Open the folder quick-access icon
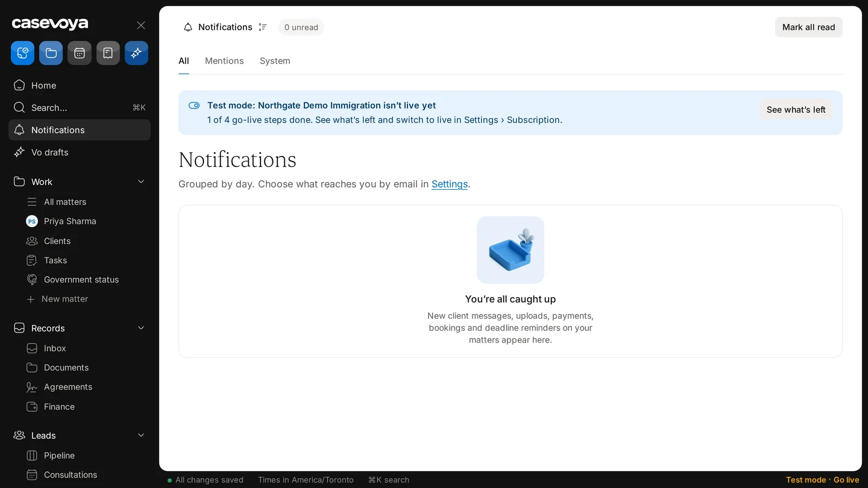 [x=51, y=53]
